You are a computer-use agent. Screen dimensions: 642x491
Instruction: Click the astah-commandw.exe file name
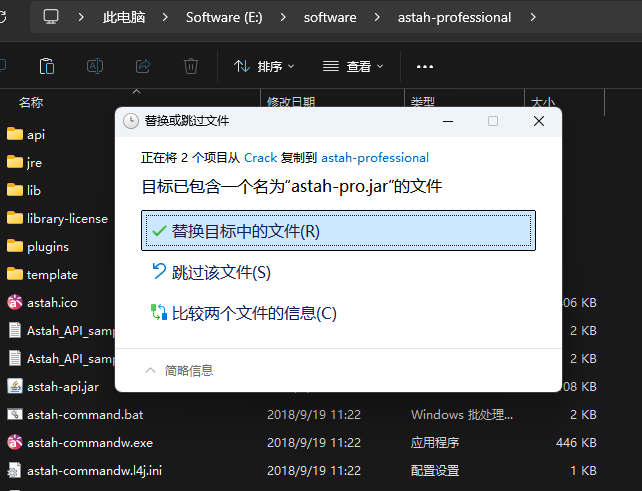[90, 443]
